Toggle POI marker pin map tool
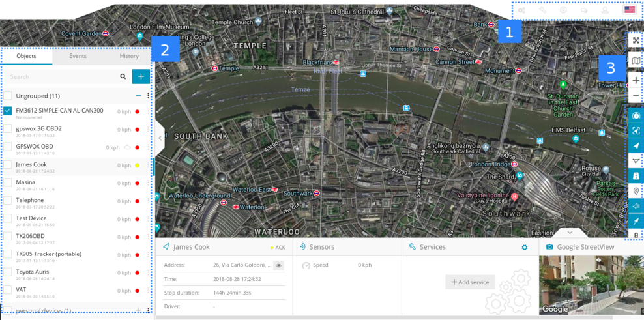The width and height of the screenshot is (644, 320). click(636, 191)
